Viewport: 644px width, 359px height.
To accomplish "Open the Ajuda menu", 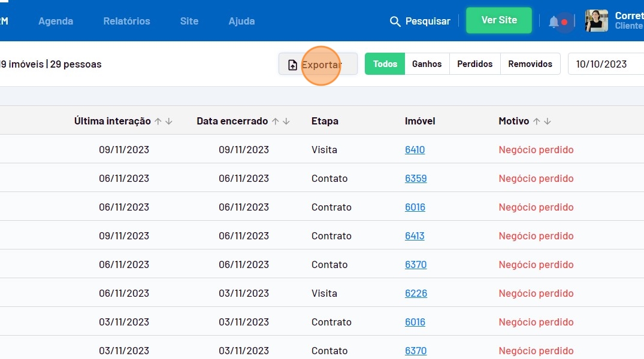I will [241, 21].
